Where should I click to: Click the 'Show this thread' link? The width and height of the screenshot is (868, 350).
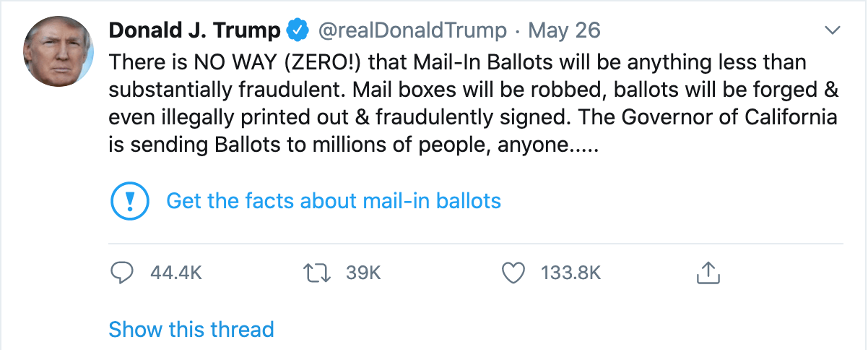191,330
